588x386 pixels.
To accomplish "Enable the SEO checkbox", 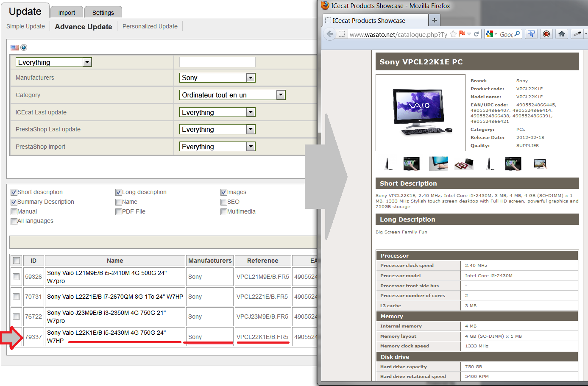I will [223, 202].
